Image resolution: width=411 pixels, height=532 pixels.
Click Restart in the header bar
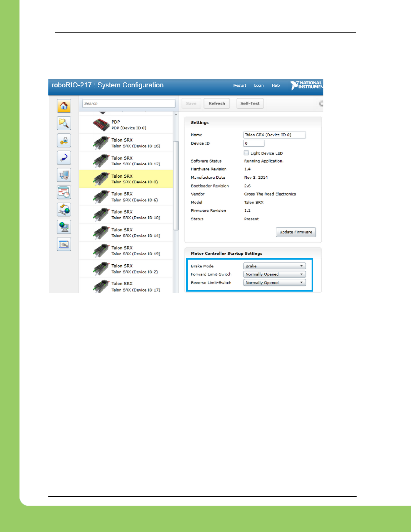point(240,85)
